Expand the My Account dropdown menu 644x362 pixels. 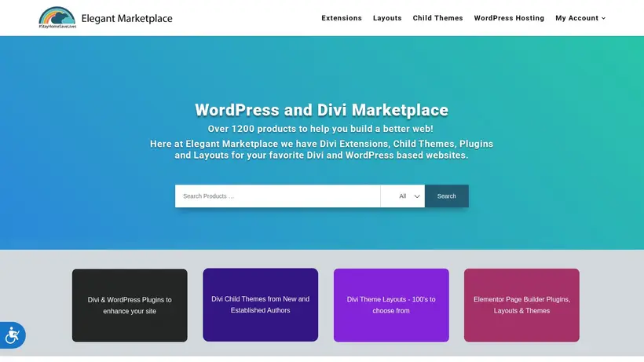tap(580, 18)
